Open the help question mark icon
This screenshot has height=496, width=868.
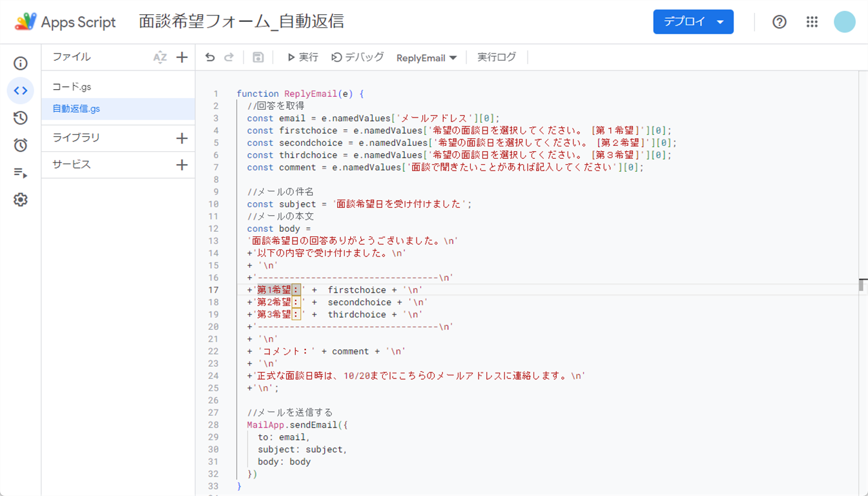coord(780,22)
